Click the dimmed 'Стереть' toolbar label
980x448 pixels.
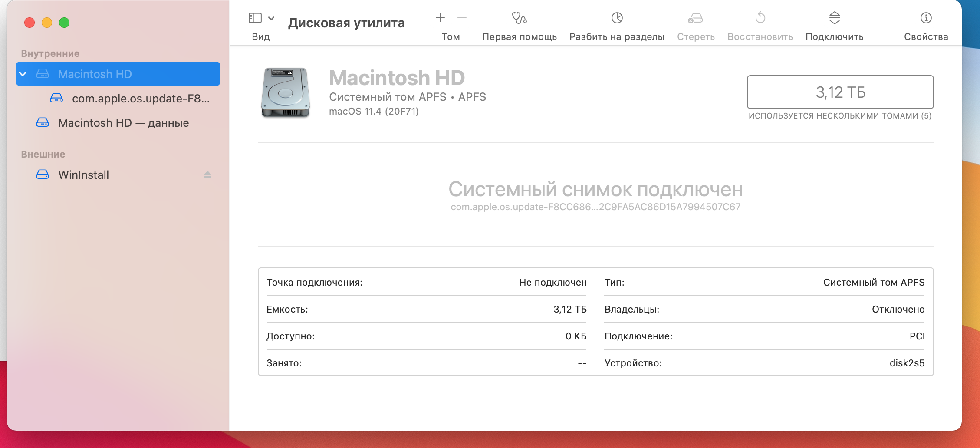[696, 37]
